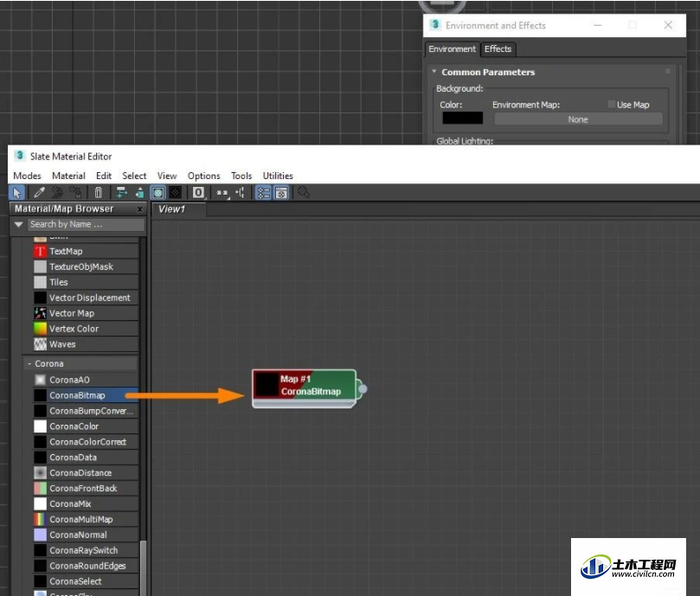Open the Edit menu in Slate

pos(104,176)
